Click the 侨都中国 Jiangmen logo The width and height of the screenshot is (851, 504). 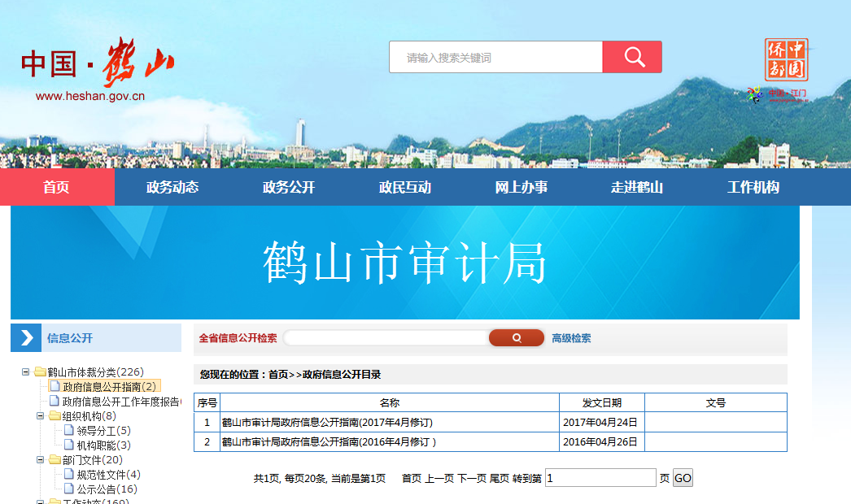785,70
